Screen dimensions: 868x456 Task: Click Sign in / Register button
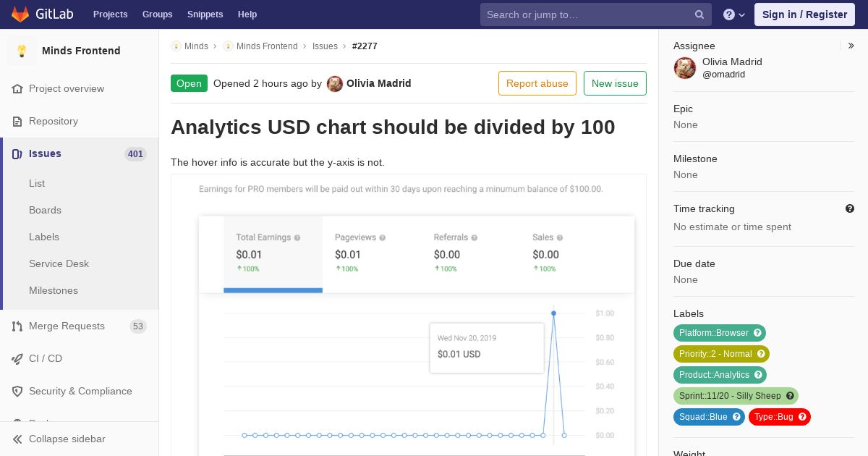[x=804, y=14]
